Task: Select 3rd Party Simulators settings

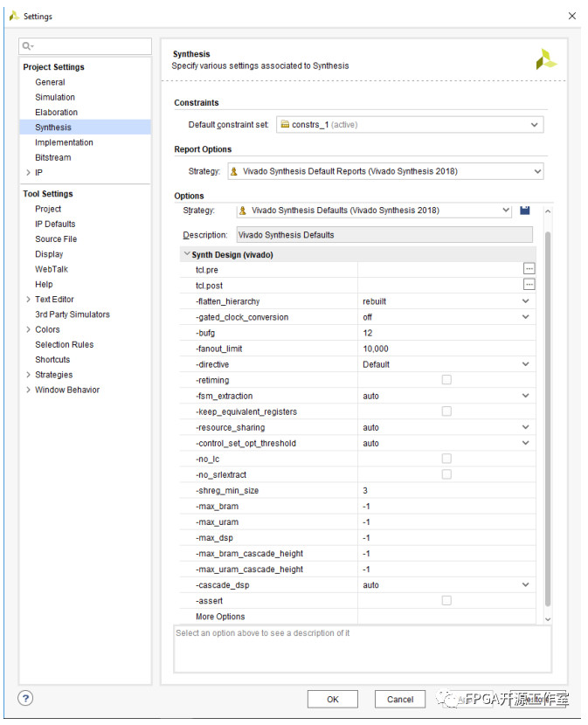Action: click(73, 314)
